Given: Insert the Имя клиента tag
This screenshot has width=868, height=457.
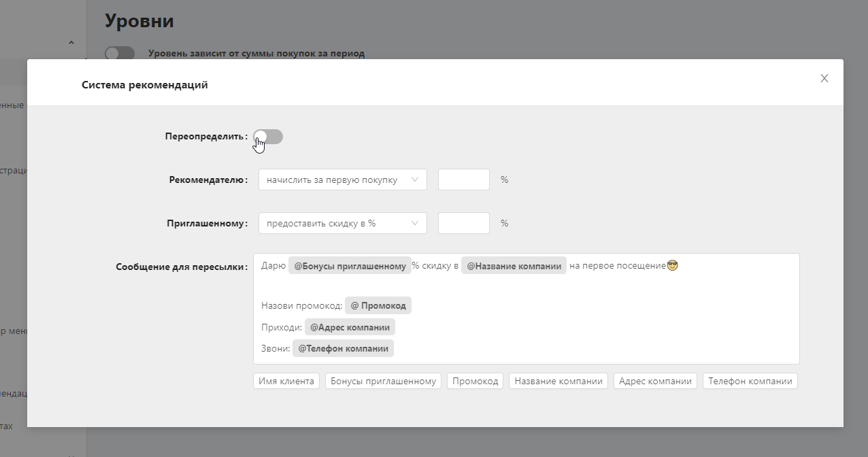Looking at the screenshot, I should tap(286, 381).
